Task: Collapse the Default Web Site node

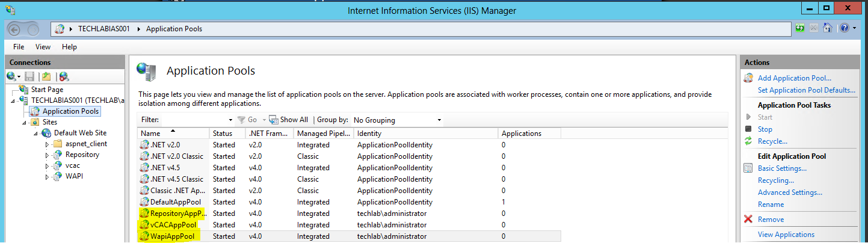Action: (x=36, y=133)
